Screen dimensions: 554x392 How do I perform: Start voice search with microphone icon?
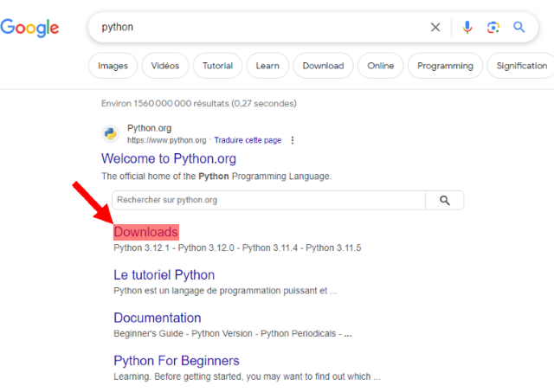[x=467, y=27]
